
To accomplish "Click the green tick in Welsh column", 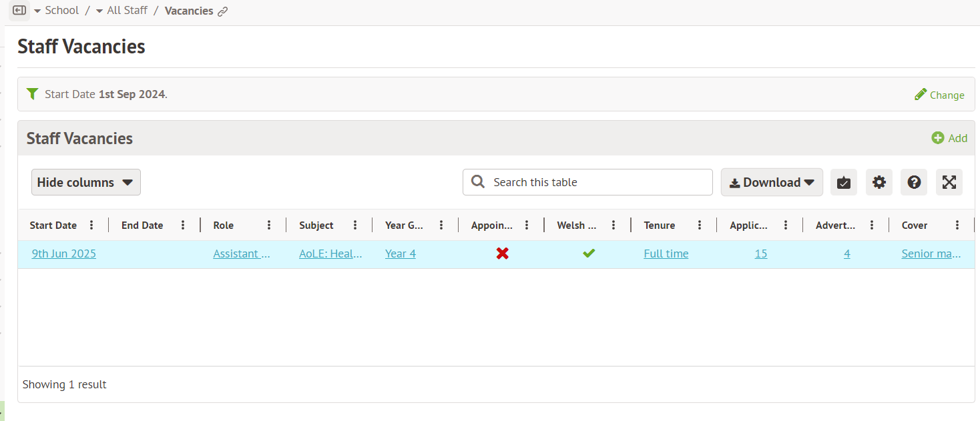I will (x=588, y=254).
